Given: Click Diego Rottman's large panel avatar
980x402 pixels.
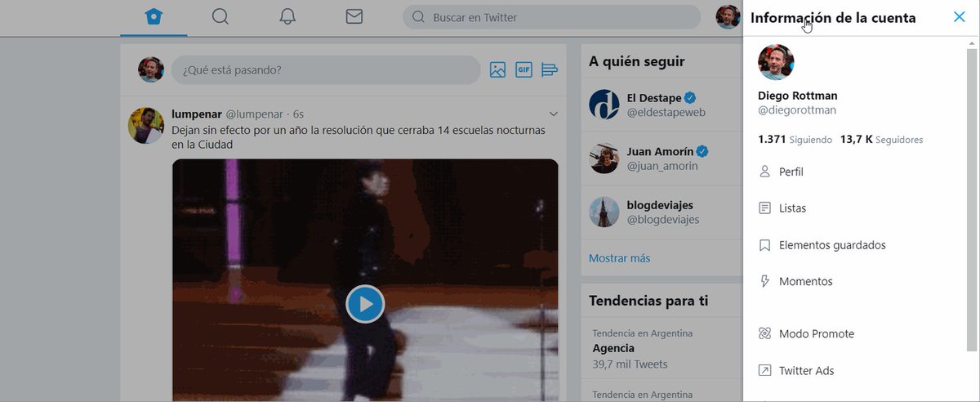Looking at the screenshot, I should point(776,62).
